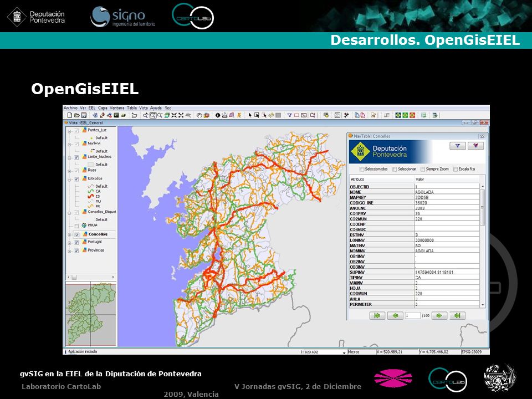The height and width of the screenshot is (399, 532).
Task: Close the NavTable Concellos panel
Action: click(482, 136)
